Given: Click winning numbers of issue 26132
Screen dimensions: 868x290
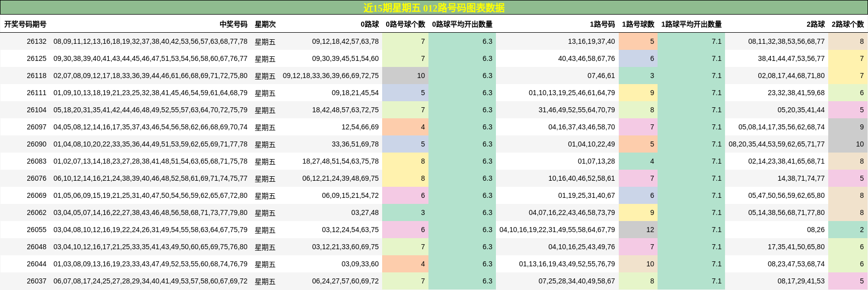Looking at the screenshot, I should tap(151, 41).
